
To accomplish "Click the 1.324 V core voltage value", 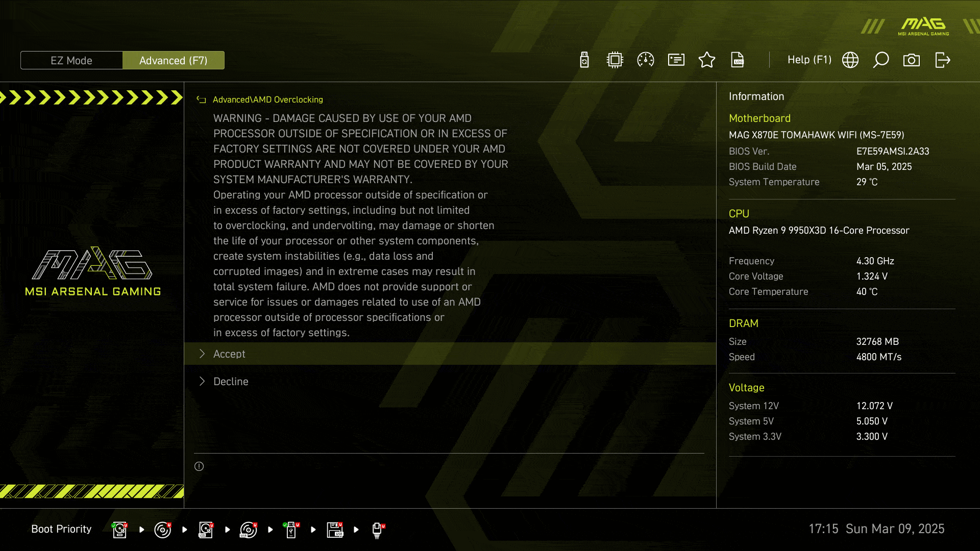I will pos(872,277).
